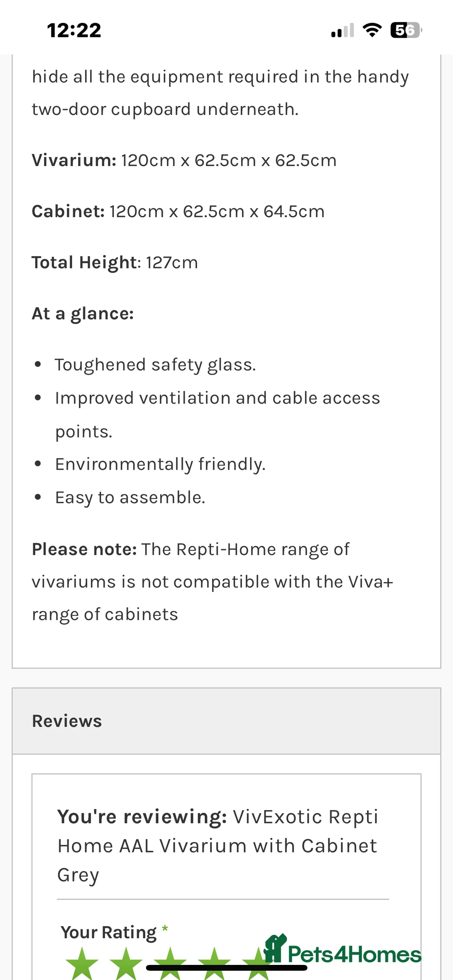Tap the home indicator bar
The width and height of the screenshot is (453, 980).
click(226, 968)
